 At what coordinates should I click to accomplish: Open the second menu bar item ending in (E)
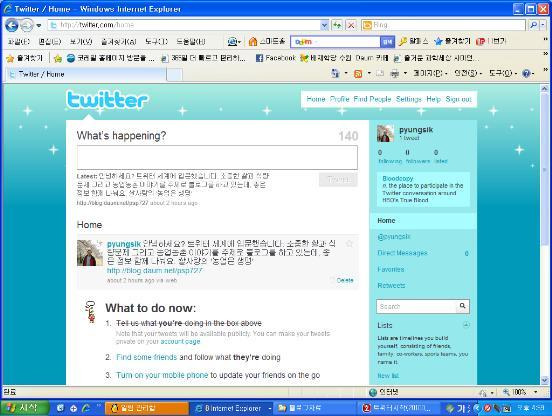(50, 42)
